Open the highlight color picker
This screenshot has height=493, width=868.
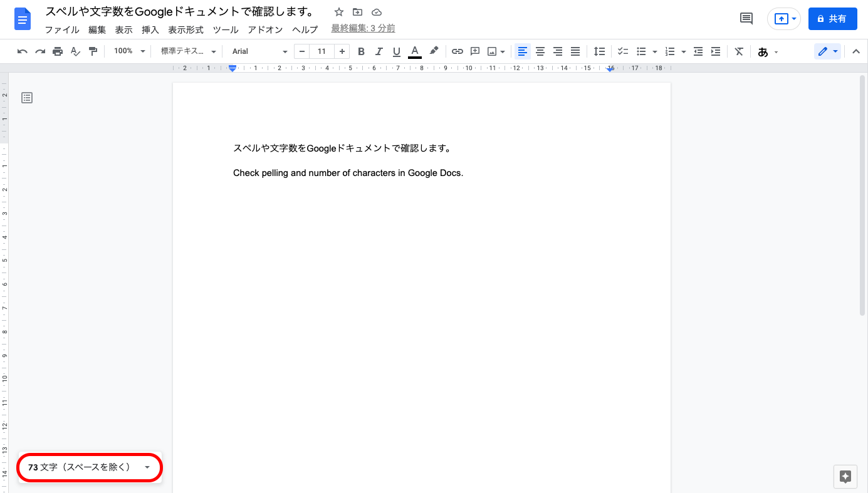click(434, 51)
